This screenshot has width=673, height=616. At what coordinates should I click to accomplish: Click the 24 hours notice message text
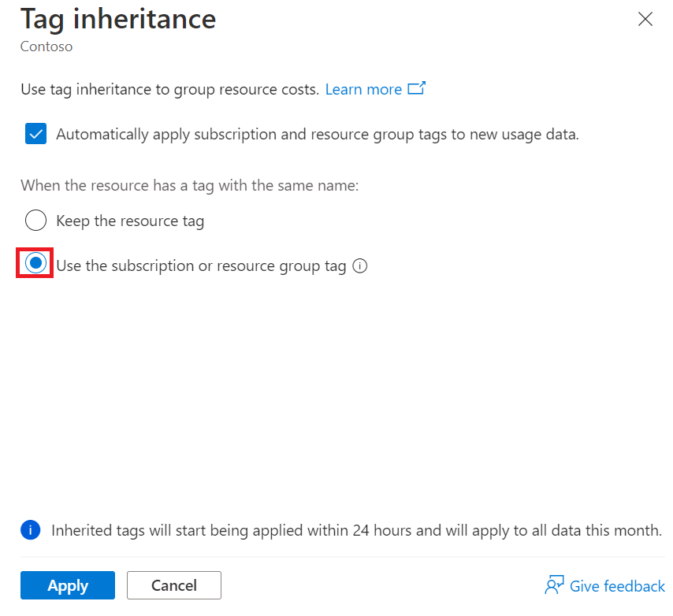pyautogui.click(x=355, y=530)
